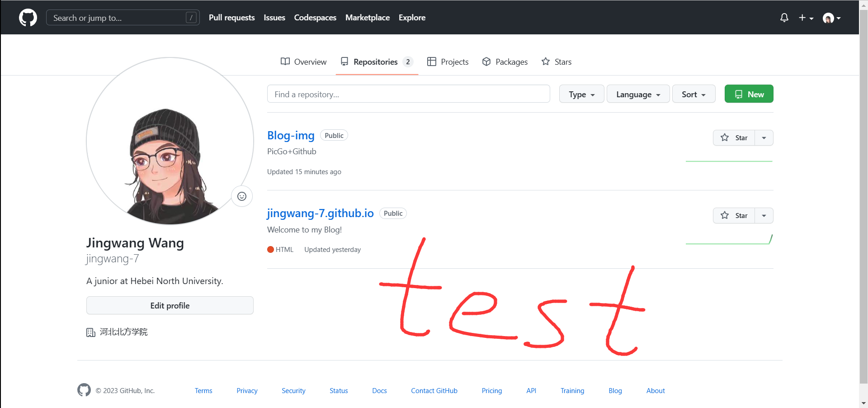Screen dimensions: 868x408
Task: Click the HTML language color dot
Action: point(270,250)
